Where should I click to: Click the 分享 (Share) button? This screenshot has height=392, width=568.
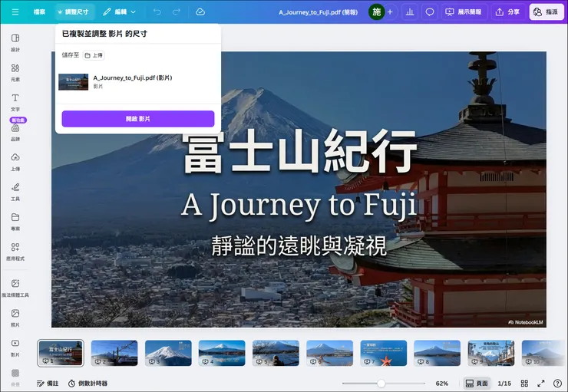(507, 12)
